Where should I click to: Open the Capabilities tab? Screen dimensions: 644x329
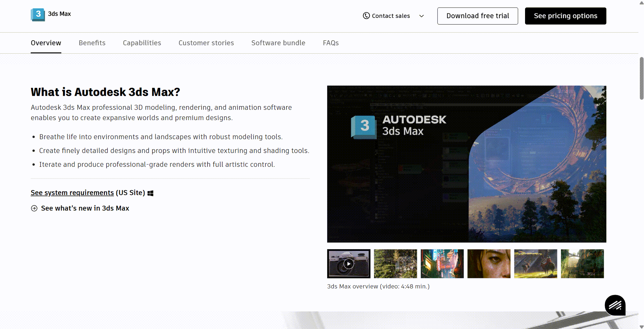[x=142, y=43]
